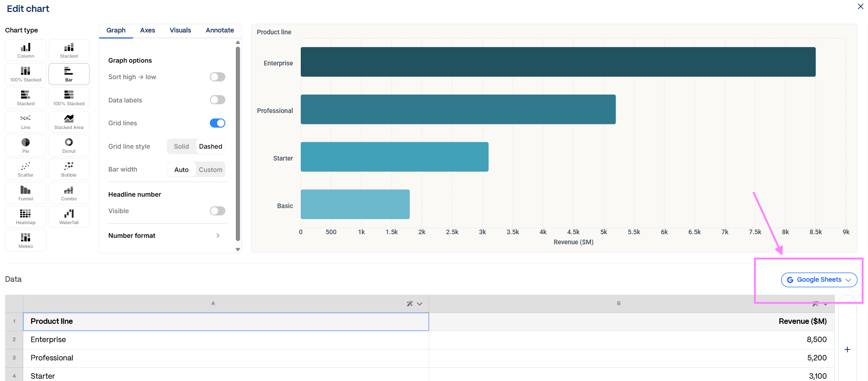This screenshot has width=868, height=381.
Task: Open the Graph tab
Action: pyautogui.click(x=116, y=30)
